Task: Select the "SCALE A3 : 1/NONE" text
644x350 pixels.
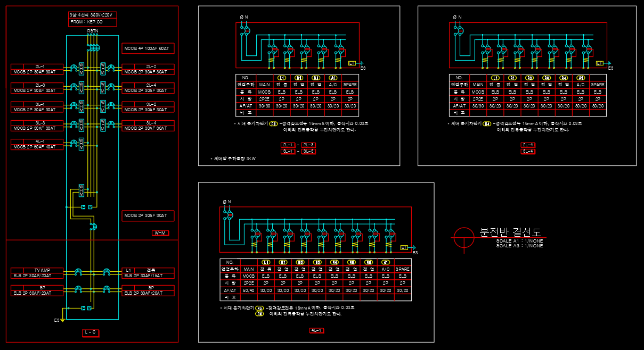Action: pyautogui.click(x=519, y=246)
